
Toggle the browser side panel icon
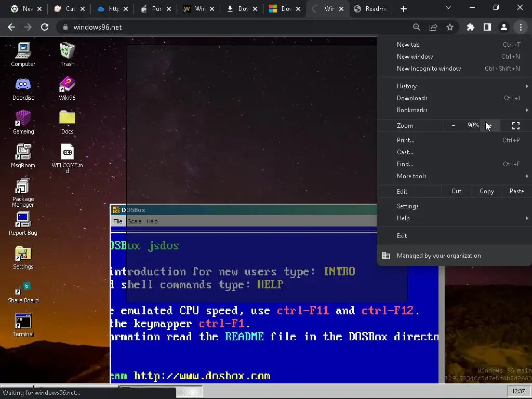pyautogui.click(x=487, y=27)
